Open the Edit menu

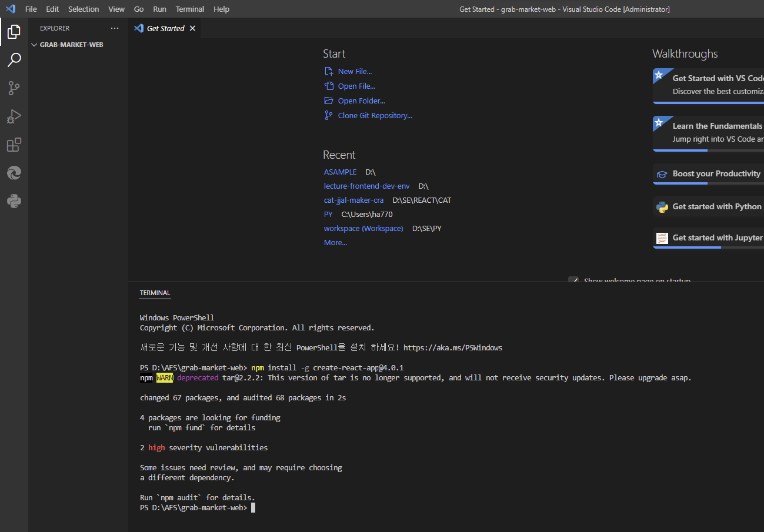pyautogui.click(x=52, y=9)
